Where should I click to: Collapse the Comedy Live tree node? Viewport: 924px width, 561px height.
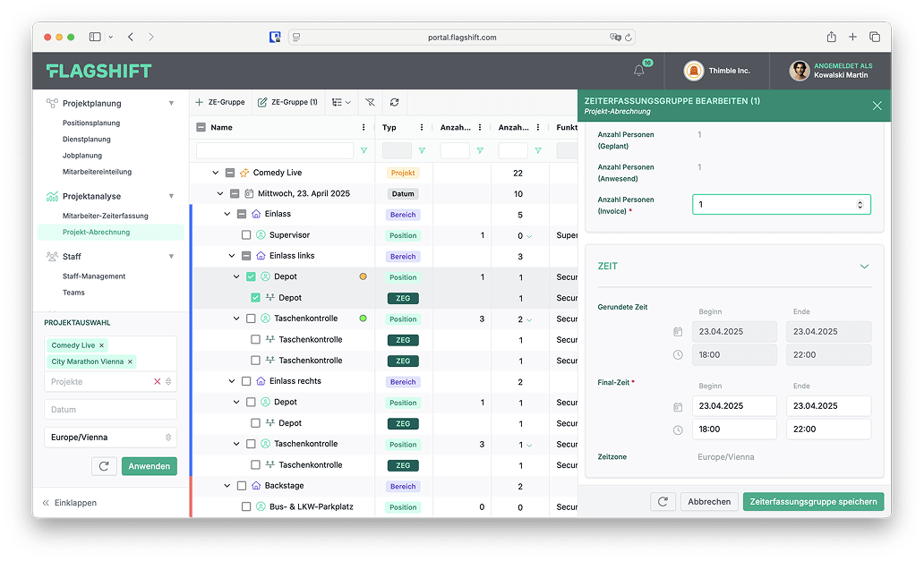216,173
